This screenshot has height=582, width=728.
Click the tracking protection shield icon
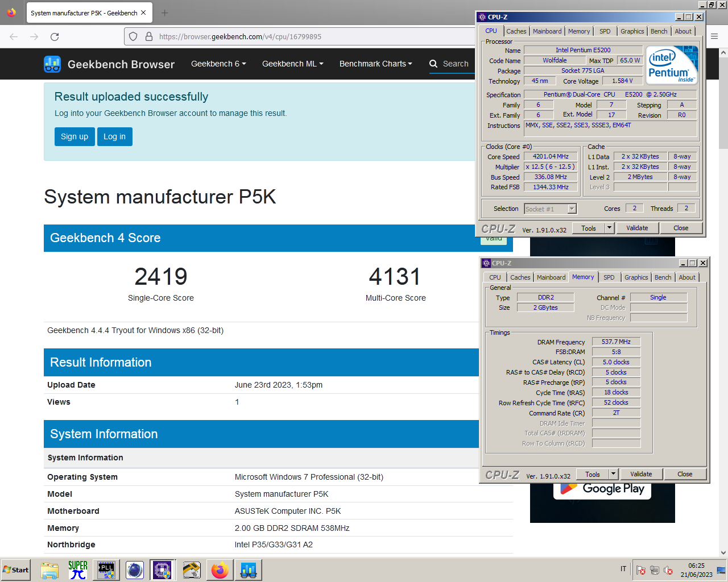pyautogui.click(x=133, y=36)
